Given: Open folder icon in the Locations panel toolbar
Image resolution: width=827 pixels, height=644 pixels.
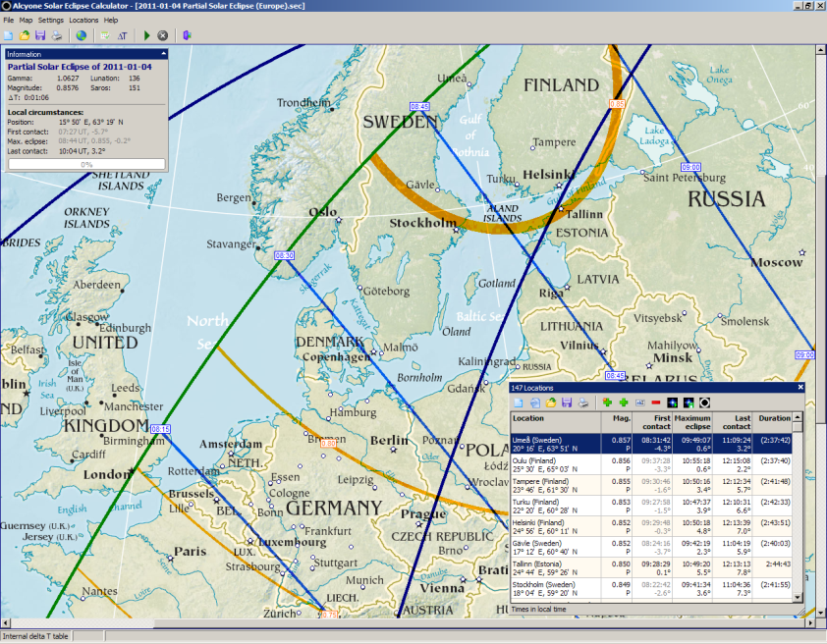Looking at the screenshot, I should 552,402.
